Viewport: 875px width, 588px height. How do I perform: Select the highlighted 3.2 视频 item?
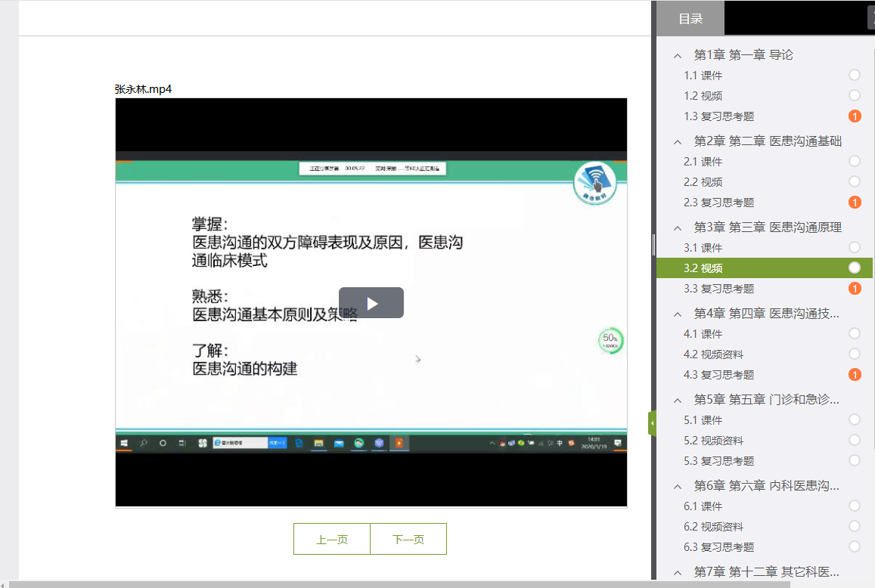765,268
